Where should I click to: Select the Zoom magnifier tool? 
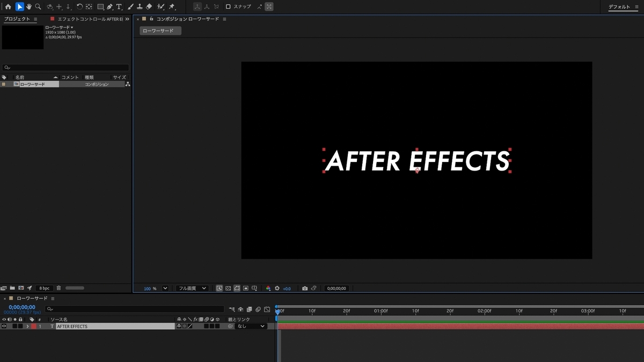click(38, 6)
